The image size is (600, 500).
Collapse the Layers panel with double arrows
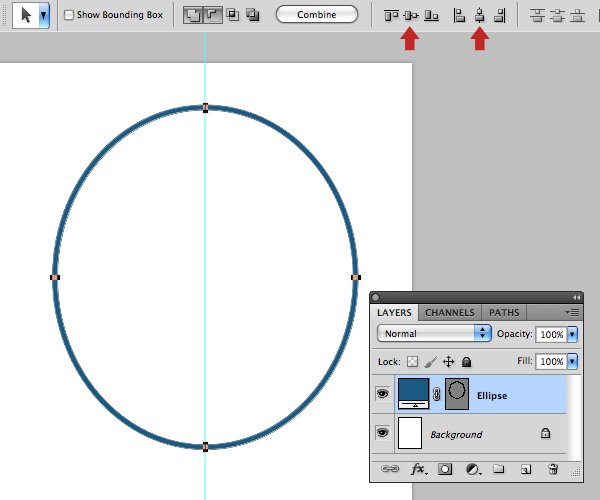(x=576, y=298)
